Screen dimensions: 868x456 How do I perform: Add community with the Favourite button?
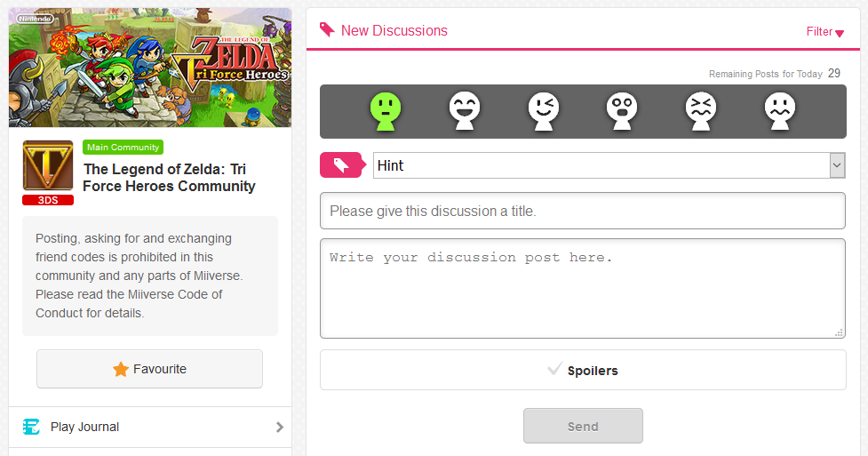(149, 369)
